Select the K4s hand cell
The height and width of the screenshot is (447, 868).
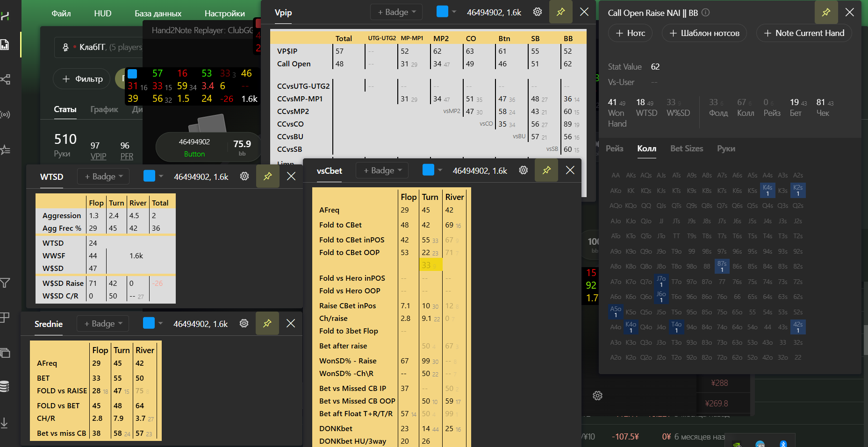[x=768, y=190]
